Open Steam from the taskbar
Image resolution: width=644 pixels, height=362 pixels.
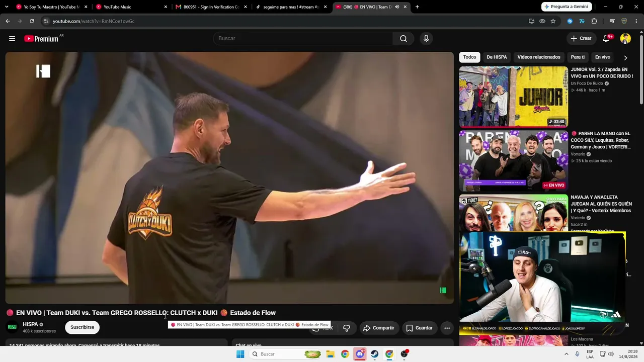pos(375,354)
